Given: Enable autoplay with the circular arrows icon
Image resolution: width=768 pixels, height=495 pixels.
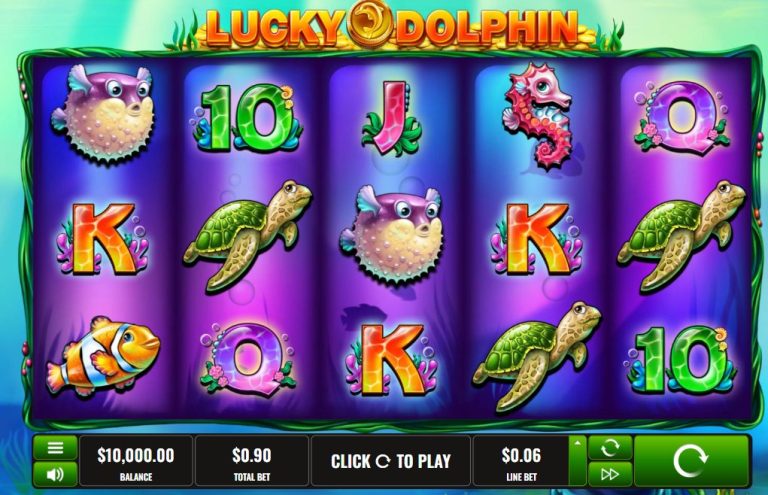Looking at the screenshot, I should coord(610,448).
